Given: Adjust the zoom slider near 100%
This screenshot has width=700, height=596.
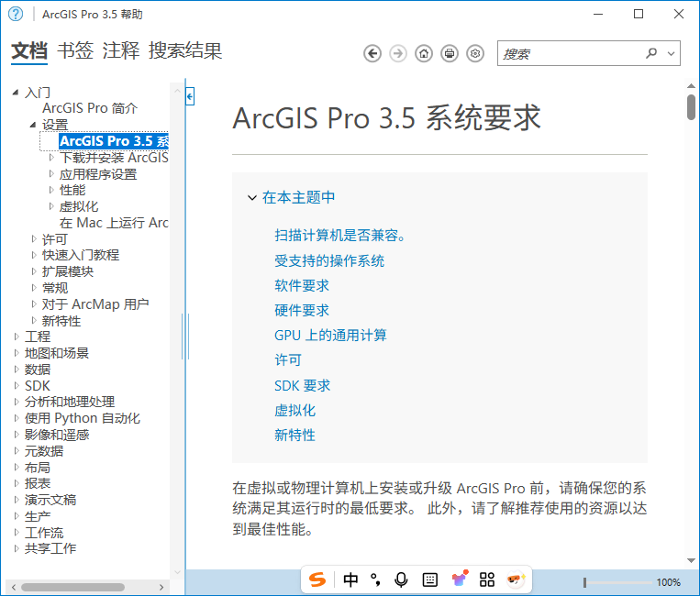Looking at the screenshot, I should [584, 582].
